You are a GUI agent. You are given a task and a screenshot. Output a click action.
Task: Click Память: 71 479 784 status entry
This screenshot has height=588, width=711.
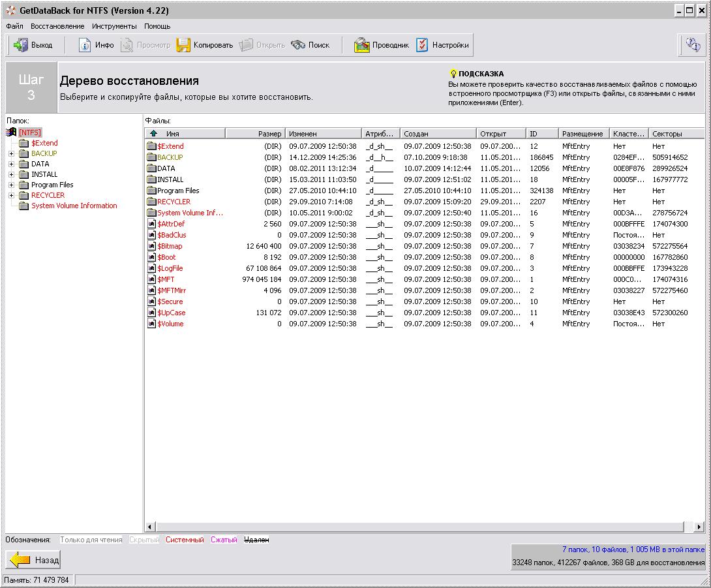pos(37,580)
